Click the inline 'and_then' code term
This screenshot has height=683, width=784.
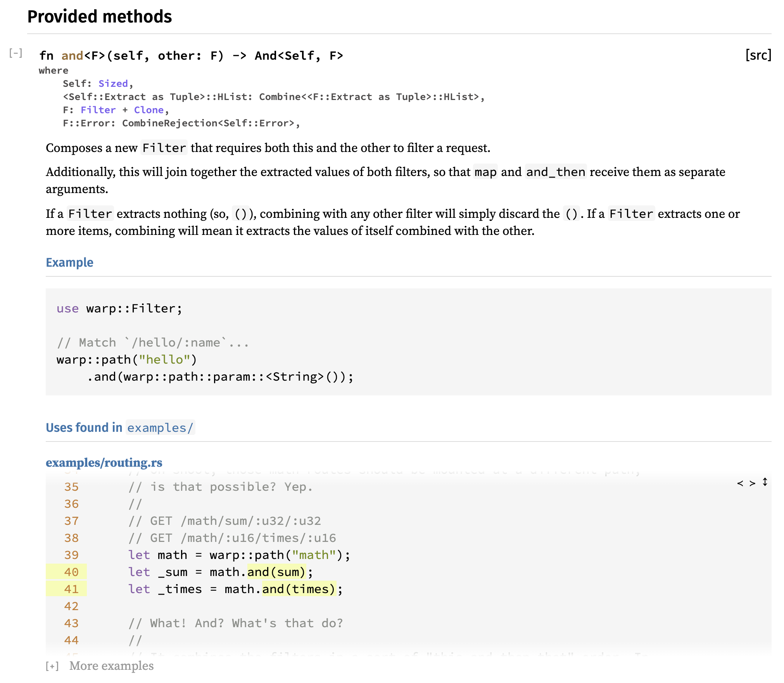point(556,172)
